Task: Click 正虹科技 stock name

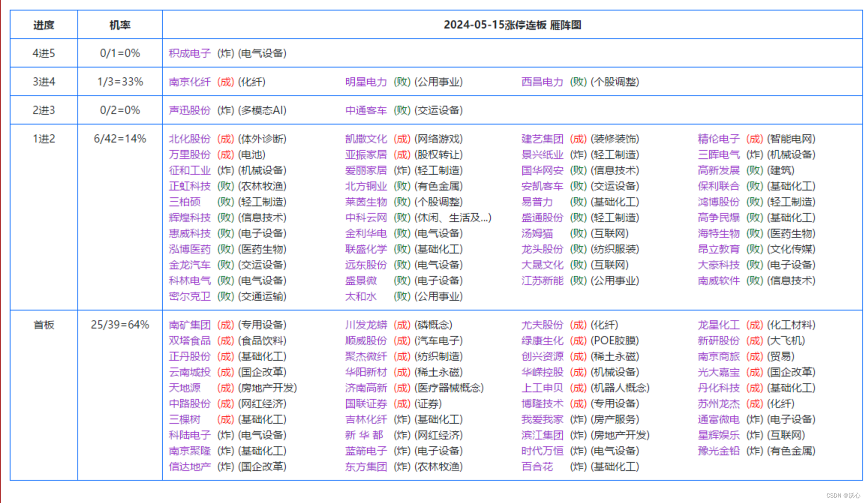Action: [x=190, y=186]
